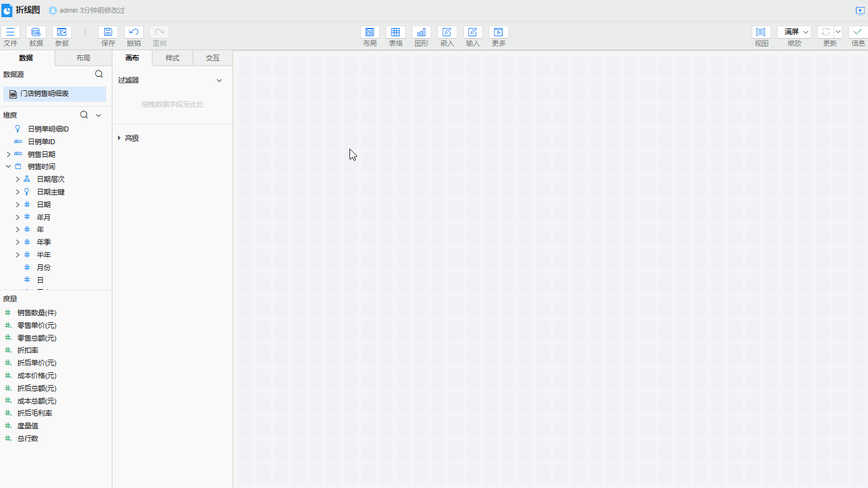Image resolution: width=868 pixels, height=488 pixels.
Task: Insert a 表格 (Table) component
Action: (395, 32)
